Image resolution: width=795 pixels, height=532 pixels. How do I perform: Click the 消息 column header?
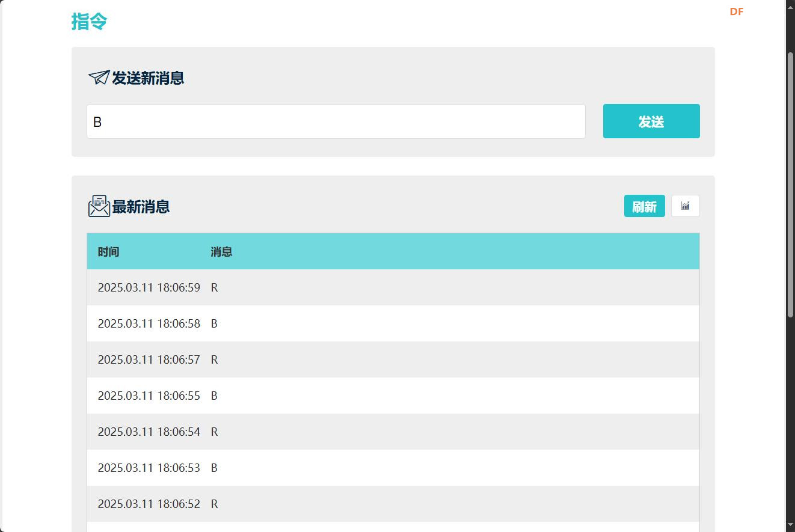point(221,252)
